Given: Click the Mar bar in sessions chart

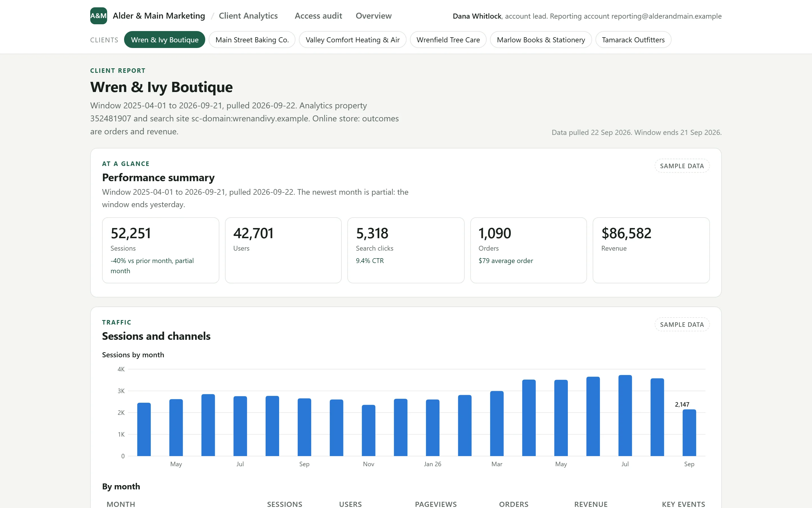Looking at the screenshot, I should tap(497, 423).
